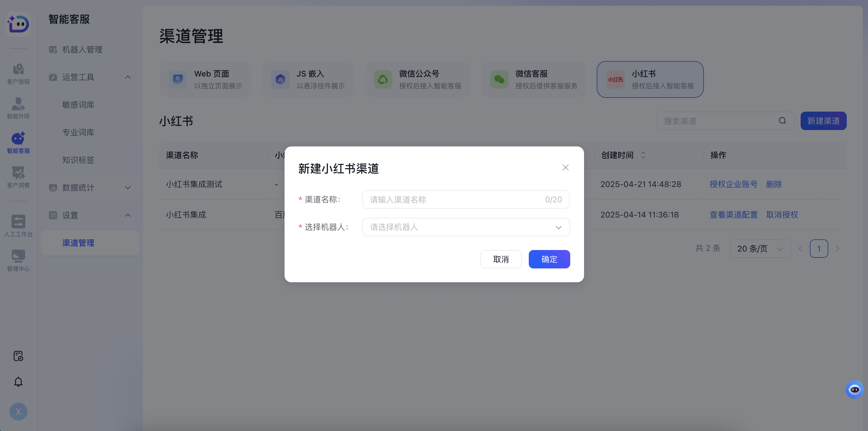Click the 新建渠道 button
The width and height of the screenshot is (868, 431).
tap(824, 121)
